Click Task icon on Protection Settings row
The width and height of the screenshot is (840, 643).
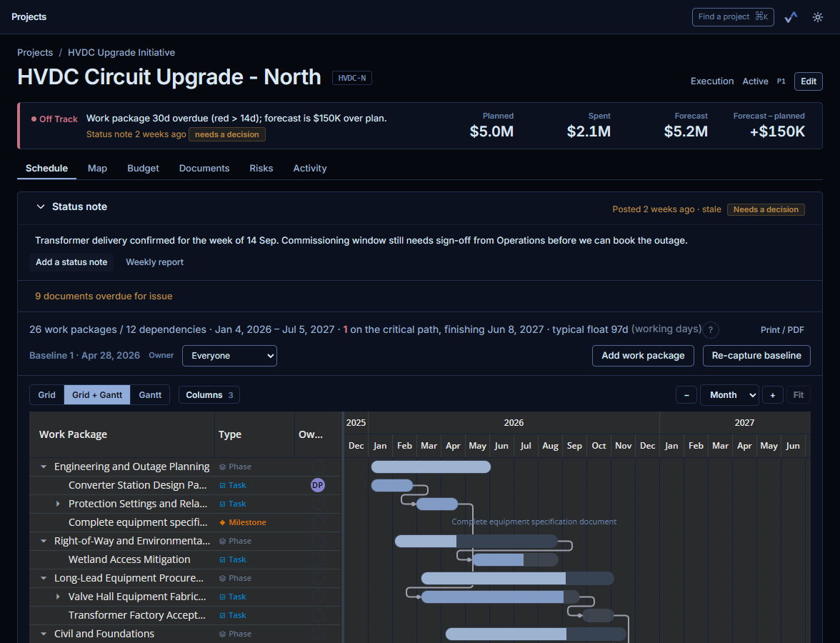point(222,504)
